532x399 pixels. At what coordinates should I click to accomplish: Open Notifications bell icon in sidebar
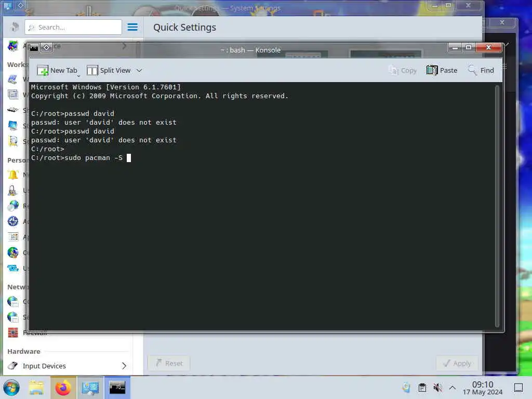click(13, 175)
